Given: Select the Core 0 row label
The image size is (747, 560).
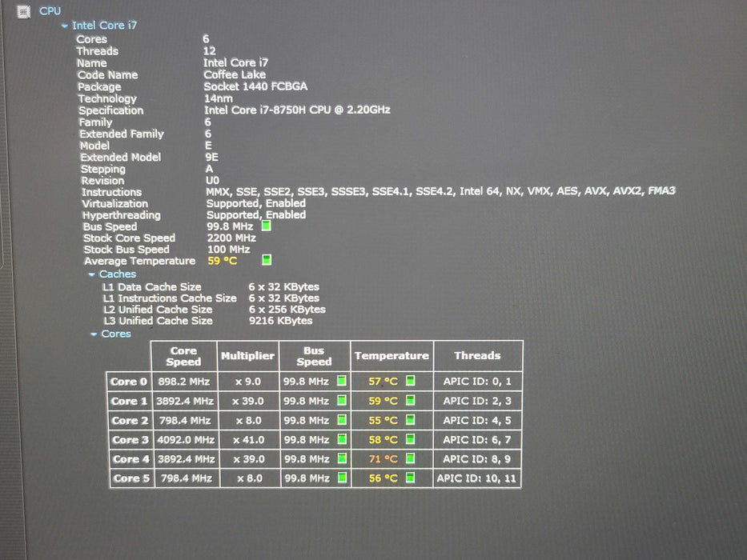Looking at the screenshot, I should click(x=129, y=382).
